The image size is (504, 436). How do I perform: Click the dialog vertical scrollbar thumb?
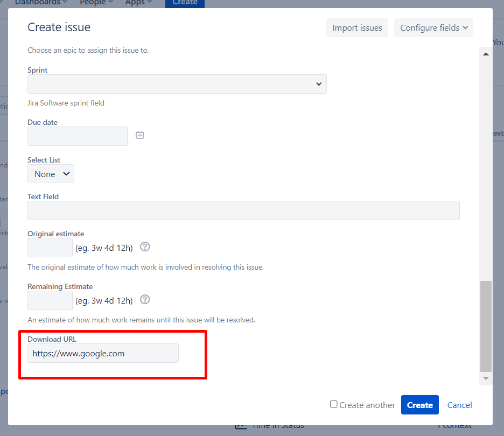tap(486, 326)
